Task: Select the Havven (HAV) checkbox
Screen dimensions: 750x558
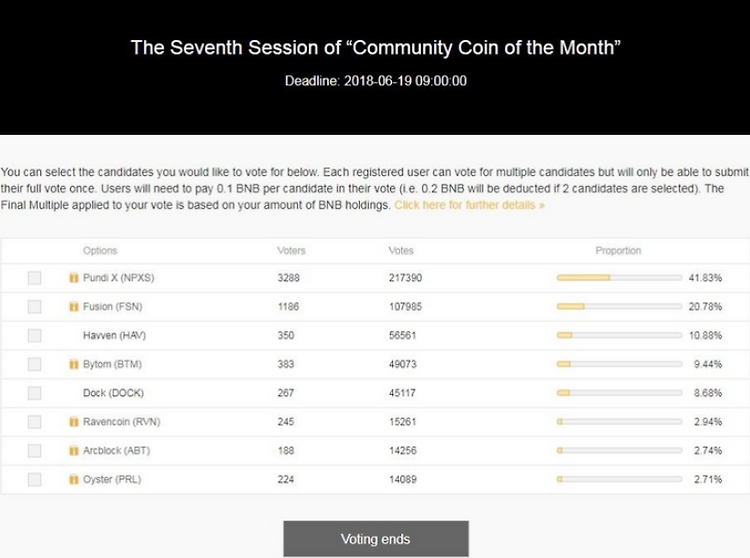Action: point(34,336)
